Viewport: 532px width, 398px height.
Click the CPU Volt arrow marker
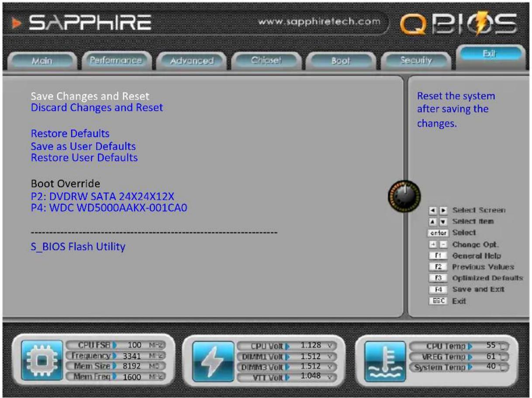288,347
